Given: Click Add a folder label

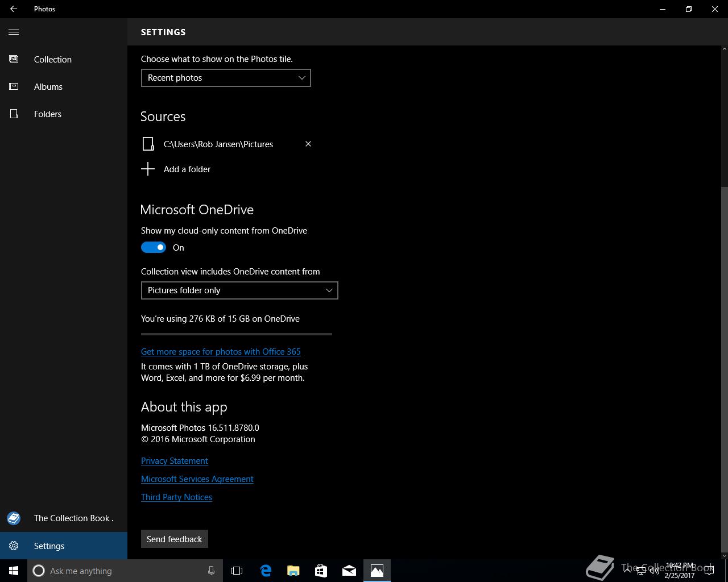Looking at the screenshot, I should (187, 169).
